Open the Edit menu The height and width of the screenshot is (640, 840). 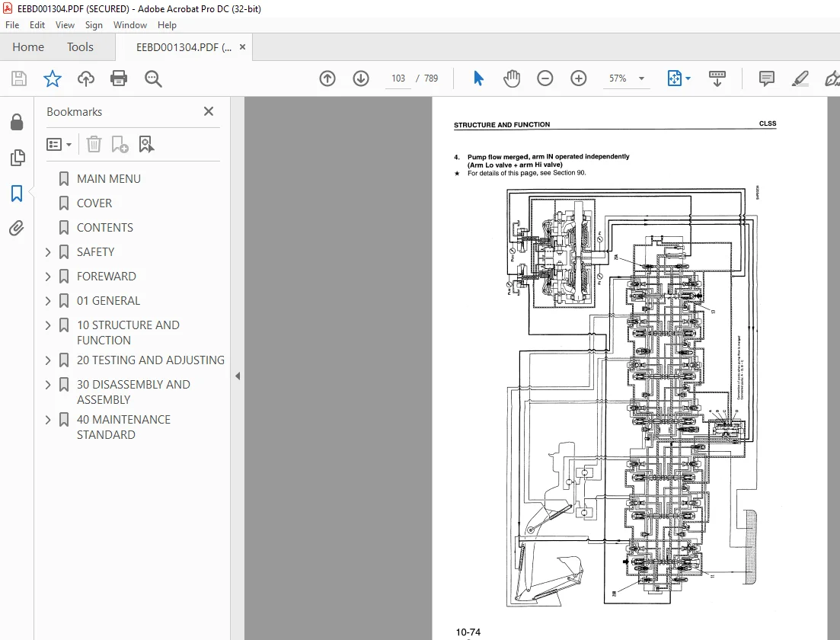click(x=37, y=24)
